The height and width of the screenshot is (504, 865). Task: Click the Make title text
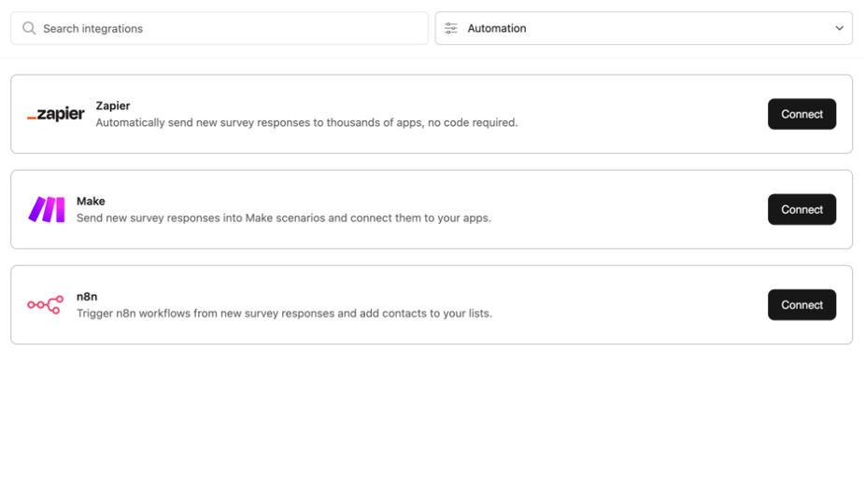pyautogui.click(x=91, y=202)
